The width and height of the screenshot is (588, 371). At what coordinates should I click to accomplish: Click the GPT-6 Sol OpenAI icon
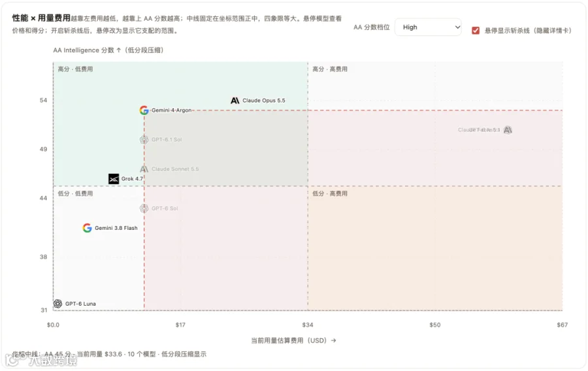pos(144,208)
